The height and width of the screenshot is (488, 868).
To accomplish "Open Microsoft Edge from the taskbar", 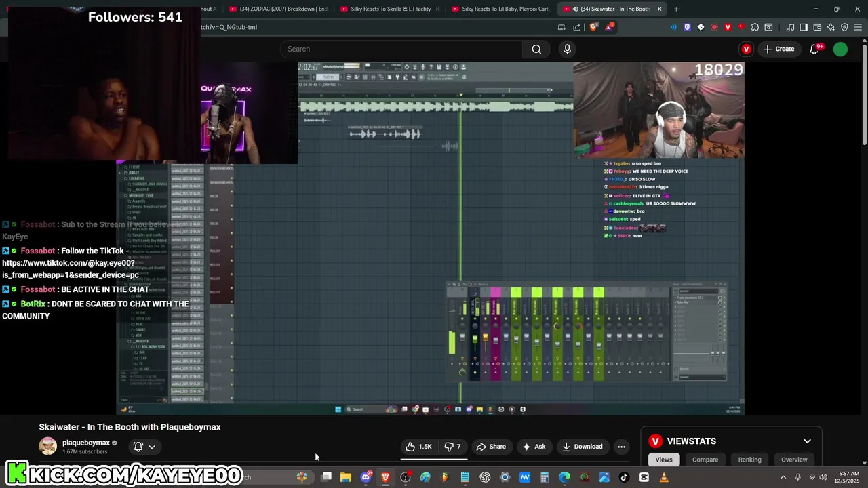I will (x=564, y=477).
